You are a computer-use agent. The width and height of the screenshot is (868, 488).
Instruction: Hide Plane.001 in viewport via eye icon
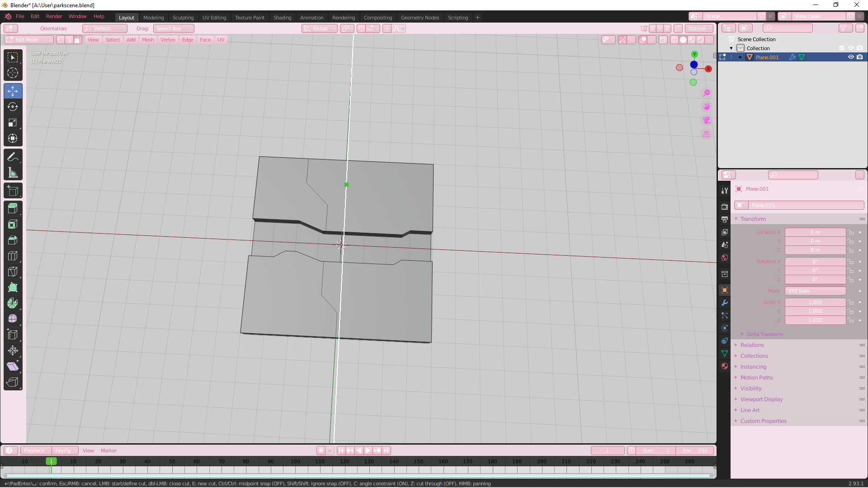[x=851, y=57]
